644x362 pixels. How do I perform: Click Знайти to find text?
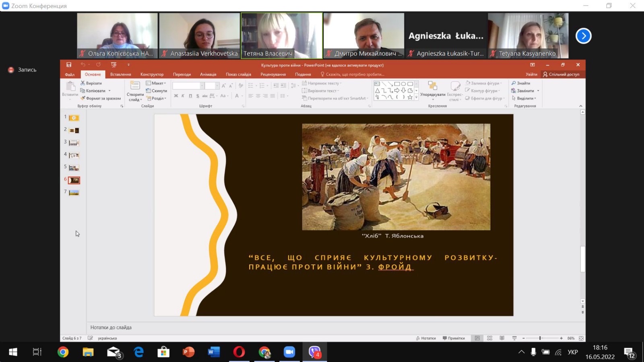(521, 83)
